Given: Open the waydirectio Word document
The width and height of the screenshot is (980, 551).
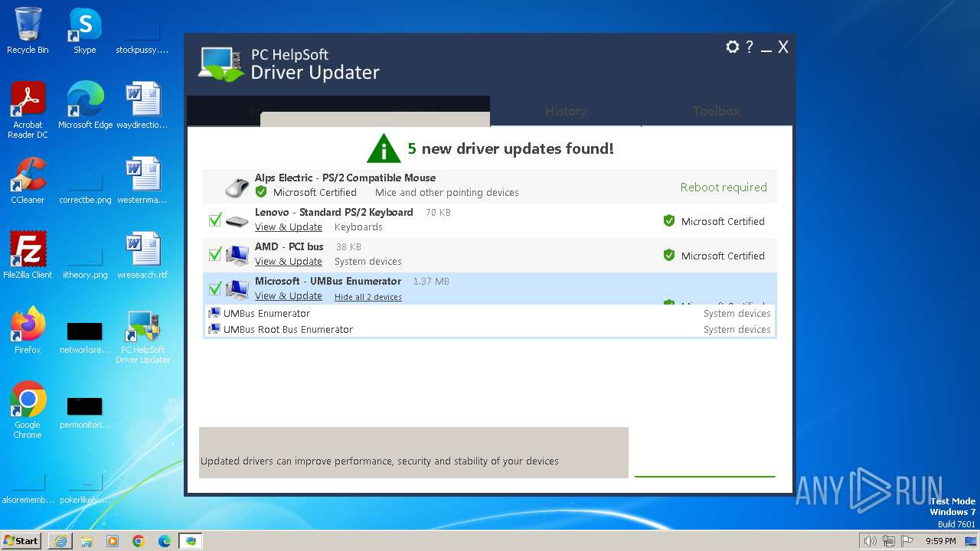Looking at the screenshot, I should click(142, 105).
